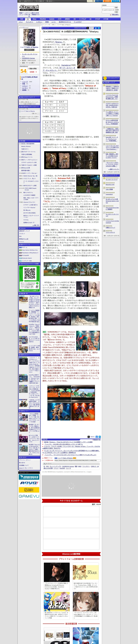Open the ムービー sub-navigation item
This screenshot has width=138, height=644.
pos(54,22)
